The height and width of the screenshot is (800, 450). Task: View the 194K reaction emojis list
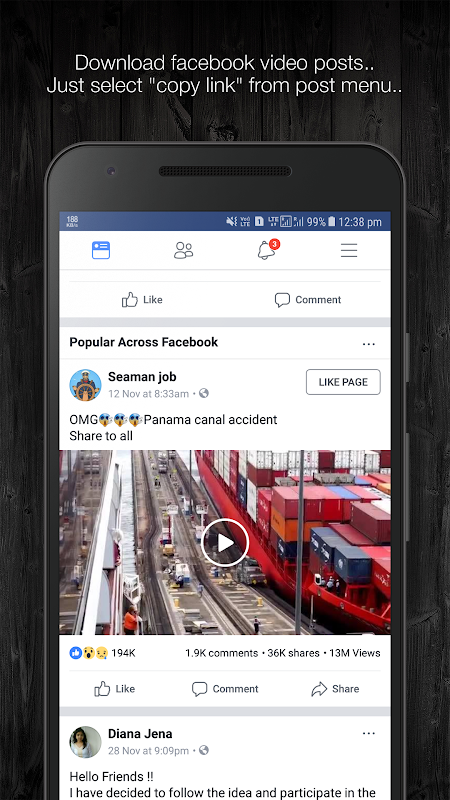(x=102, y=653)
